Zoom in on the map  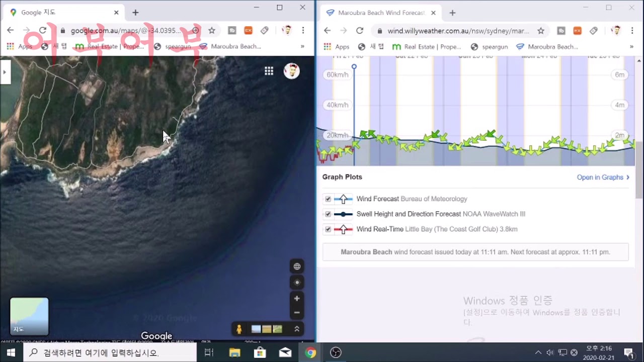(x=297, y=299)
